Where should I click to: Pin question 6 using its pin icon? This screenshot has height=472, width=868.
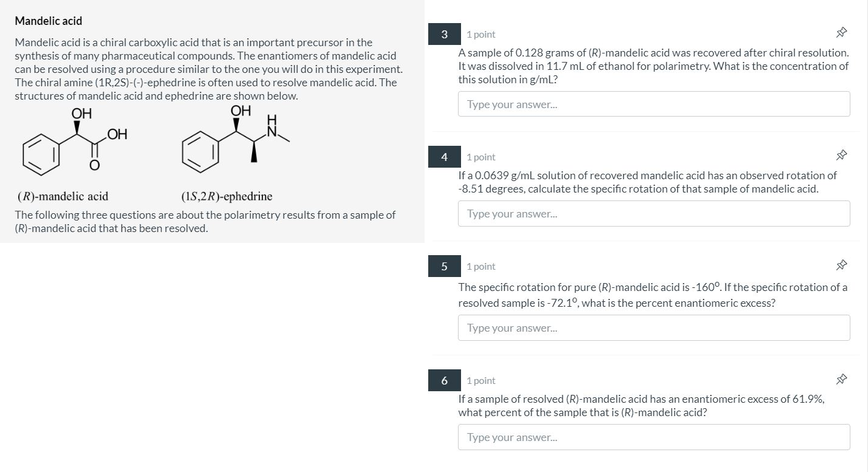(841, 378)
